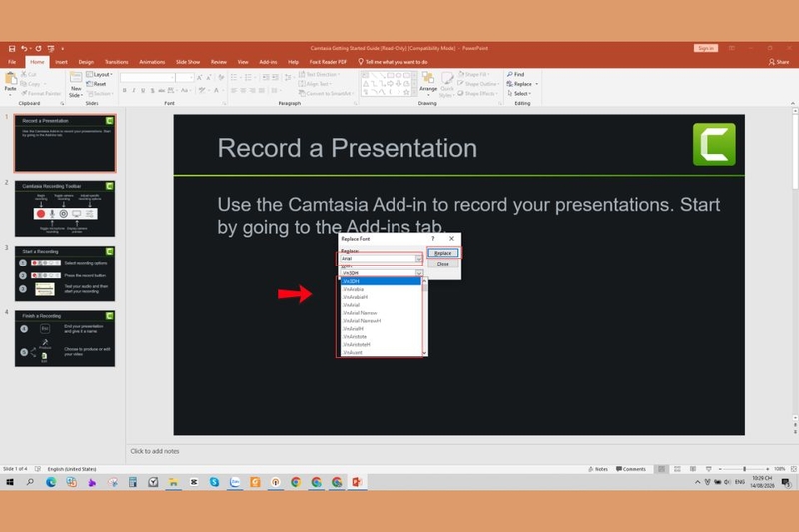Open the Add-ins tab
Image resolution: width=799 pixels, height=532 pixels.
click(x=268, y=62)
